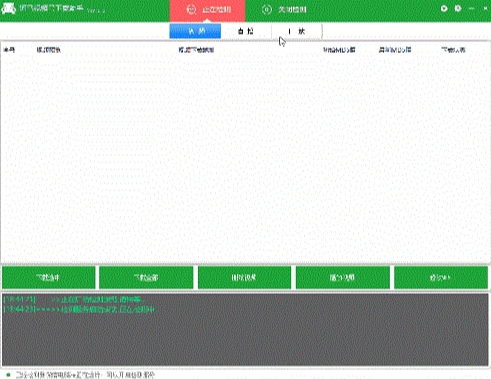The image size is (491, 379).
Task: Select the blue highlighted sub-tab
Action: (x=195, y=31)
